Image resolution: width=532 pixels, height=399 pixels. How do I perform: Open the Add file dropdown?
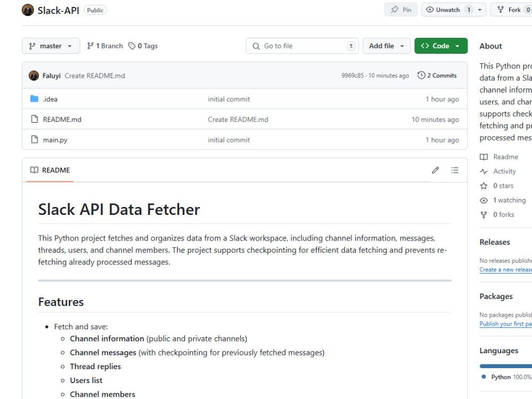(386, 46)
